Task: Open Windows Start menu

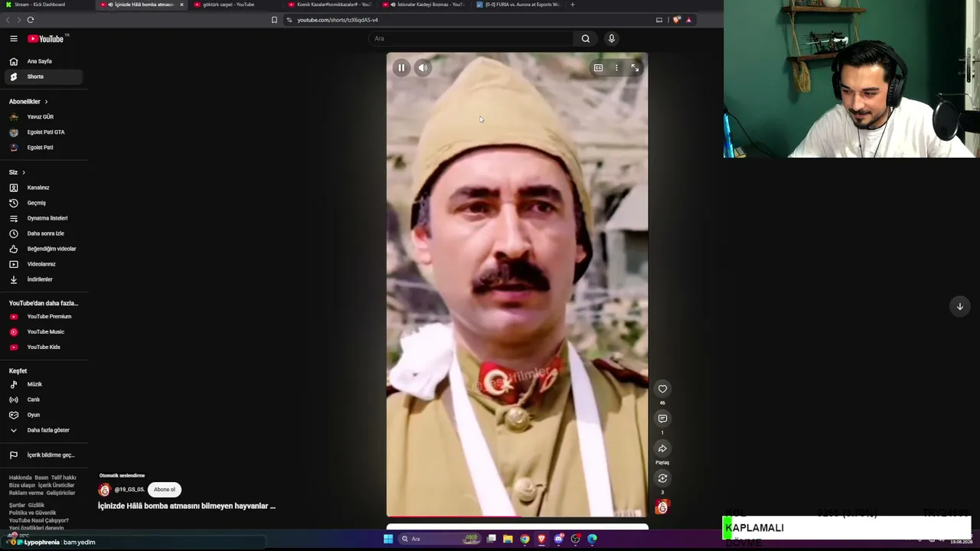Action: (388, 539)
